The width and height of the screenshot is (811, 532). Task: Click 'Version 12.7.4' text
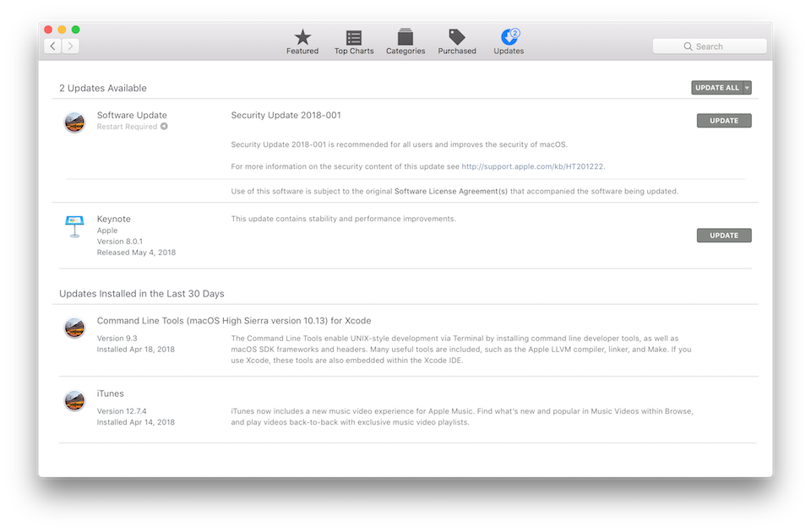pyautogui.click(x=122, y=411)
